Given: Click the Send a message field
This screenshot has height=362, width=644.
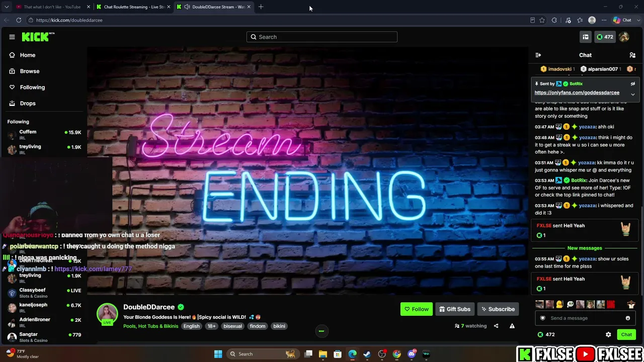Looking at the screenshot, I should coord(585,318).
